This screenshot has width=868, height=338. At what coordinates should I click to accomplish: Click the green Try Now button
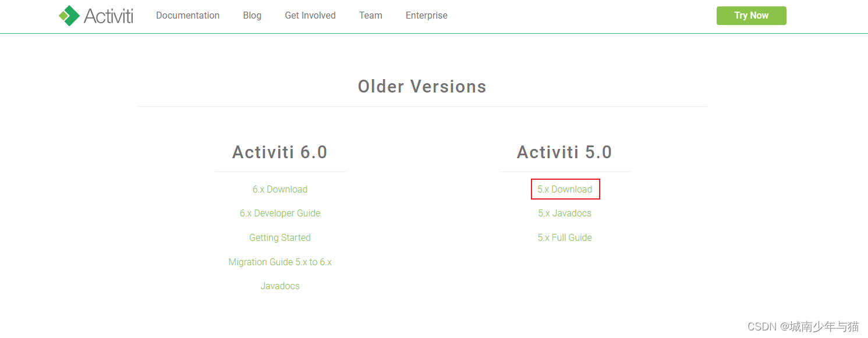point(751,16)
